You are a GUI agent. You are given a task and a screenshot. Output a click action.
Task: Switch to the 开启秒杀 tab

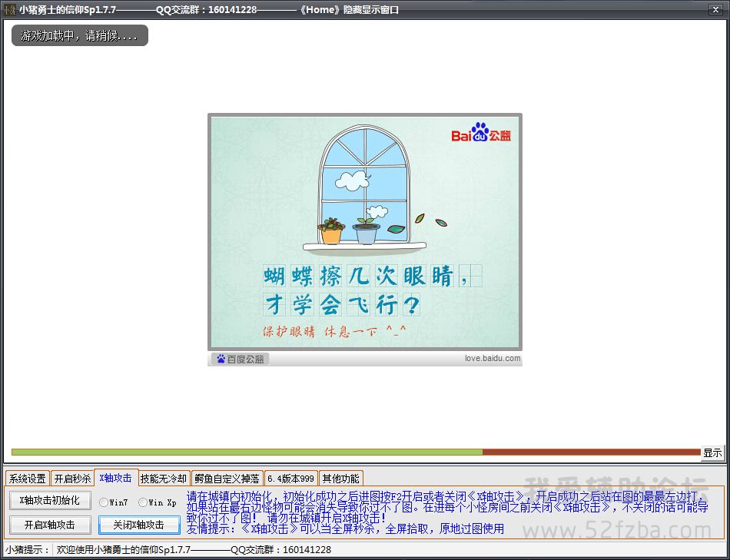click(72, 479)
